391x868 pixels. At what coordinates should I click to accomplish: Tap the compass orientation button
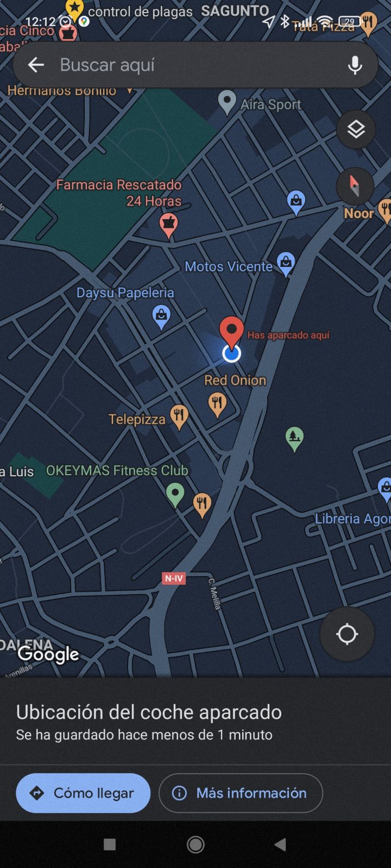coord(355,186)
